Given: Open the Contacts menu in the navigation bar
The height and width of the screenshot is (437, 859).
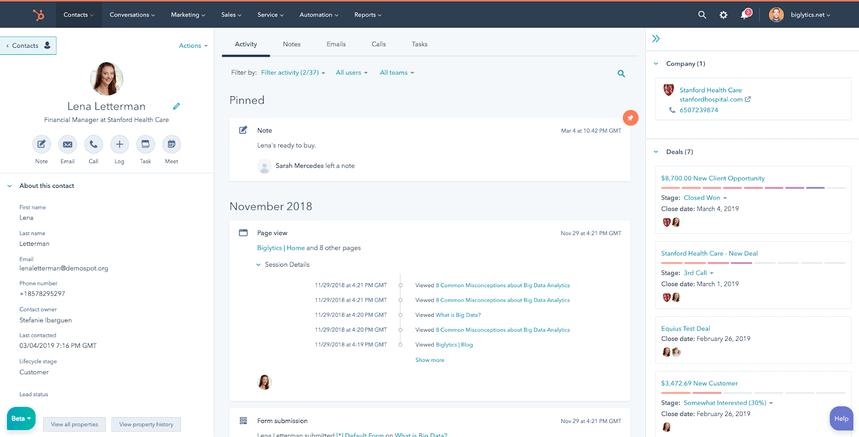Looking at the screenshot, I should pos(78,15).
